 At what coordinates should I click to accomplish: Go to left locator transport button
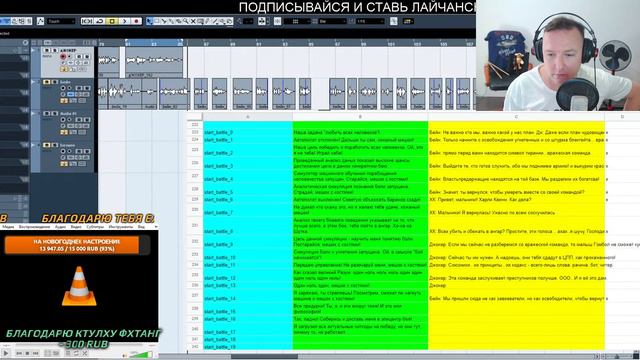click(87, 21)
